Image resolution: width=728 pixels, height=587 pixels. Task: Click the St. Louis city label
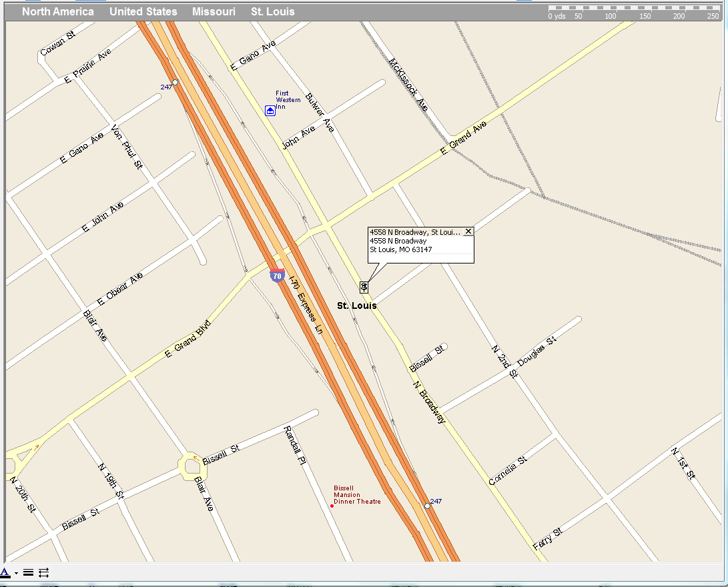[356, 306]
